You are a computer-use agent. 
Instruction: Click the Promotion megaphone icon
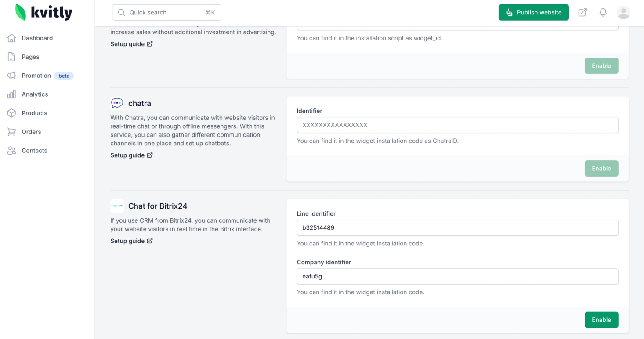(x=12, y=76)
